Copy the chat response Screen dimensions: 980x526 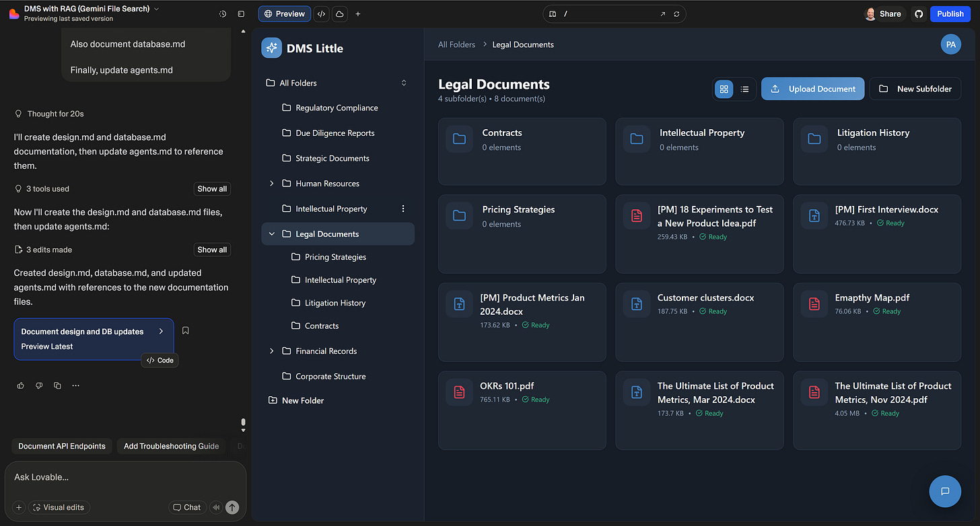point(57,385)
